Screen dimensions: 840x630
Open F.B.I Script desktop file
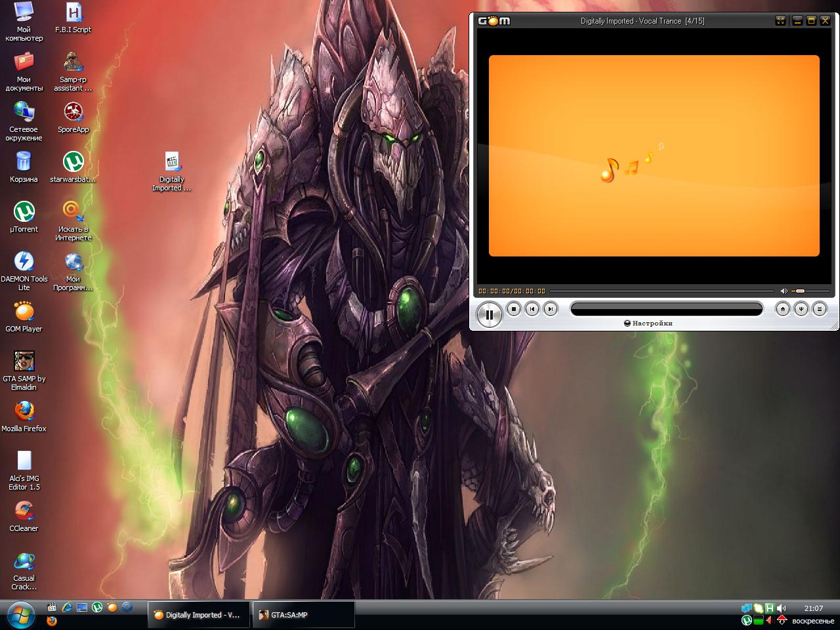pyautogui.click(x=73, y=17)
